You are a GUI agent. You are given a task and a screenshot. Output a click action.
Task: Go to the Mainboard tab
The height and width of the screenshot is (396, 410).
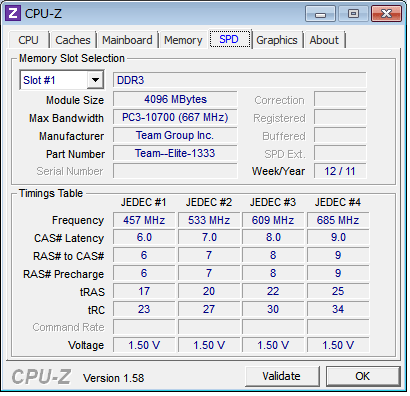127,40
